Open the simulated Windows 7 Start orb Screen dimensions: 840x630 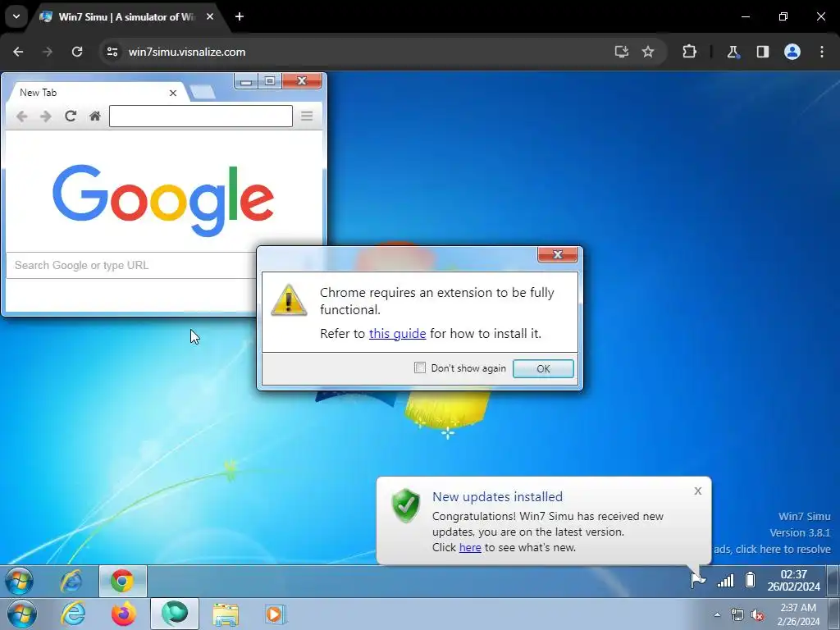pyautogui.click(x=20, y=581)
